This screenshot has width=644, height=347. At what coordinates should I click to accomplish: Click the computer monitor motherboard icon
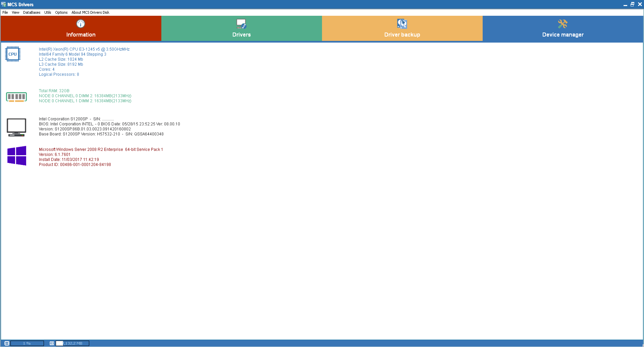click(16, 127)
